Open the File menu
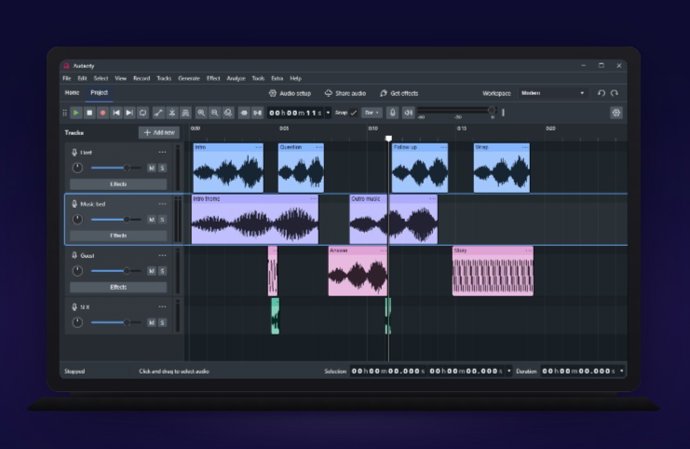Image resolution: width=690 pixels, height=449 pixels. 66,78
